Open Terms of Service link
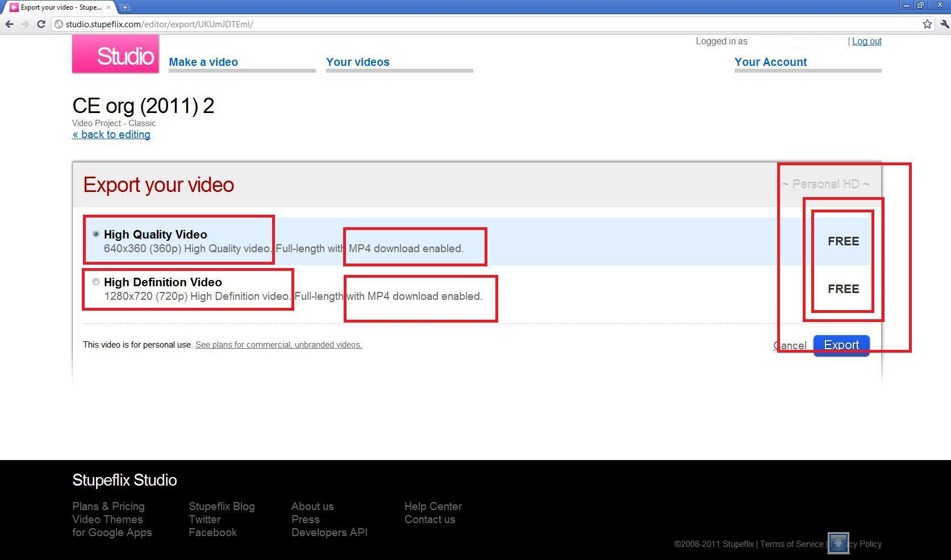The height and width of the screenshot is (560, 951). (x=792, y=544)
